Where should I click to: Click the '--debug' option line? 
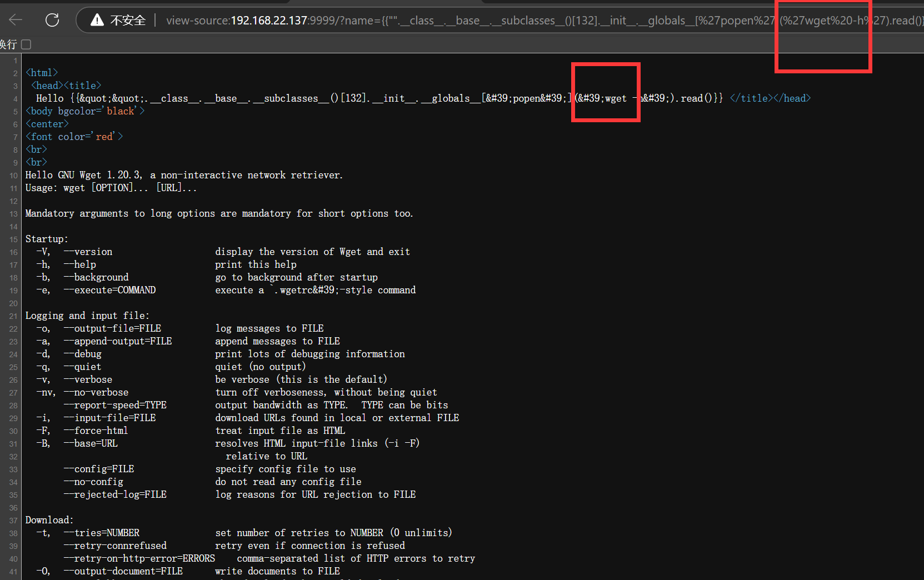pos(221,354)
